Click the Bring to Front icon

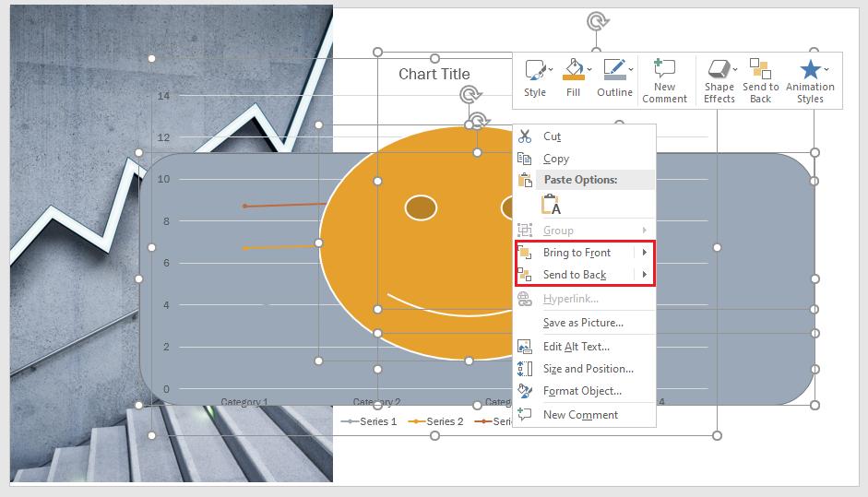click(524, 253)
